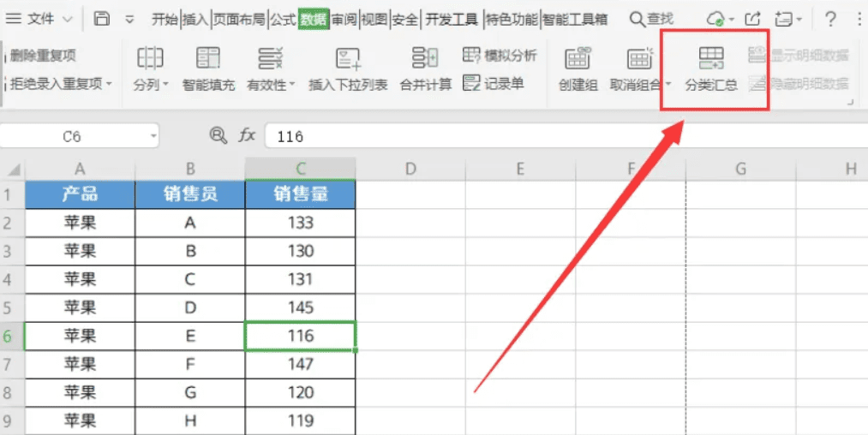Click the save disk icon
This screenshot has width=868, height=435.
click(102, 20)
